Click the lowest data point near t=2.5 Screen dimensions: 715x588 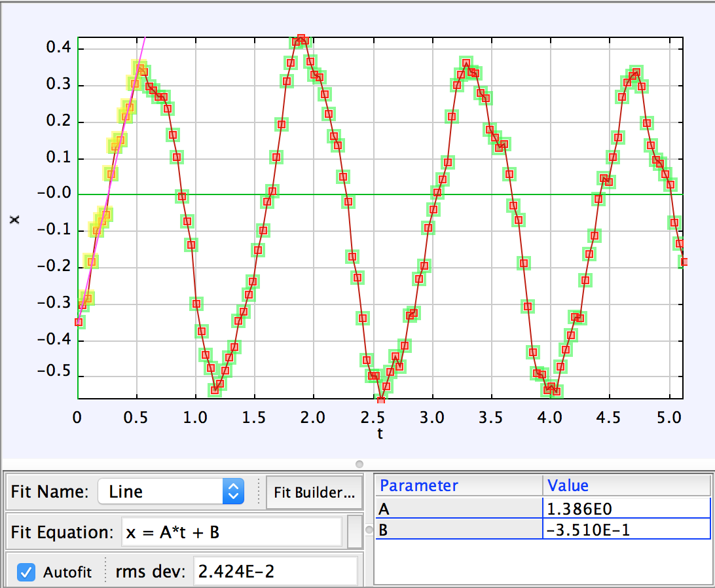380,399
